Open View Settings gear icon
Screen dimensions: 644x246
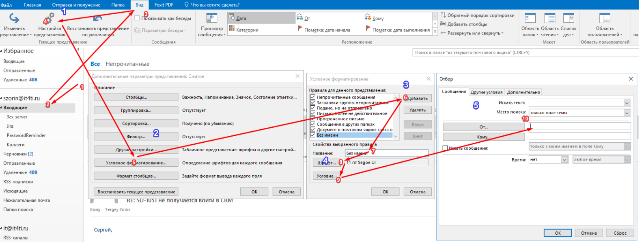(49, 19)
